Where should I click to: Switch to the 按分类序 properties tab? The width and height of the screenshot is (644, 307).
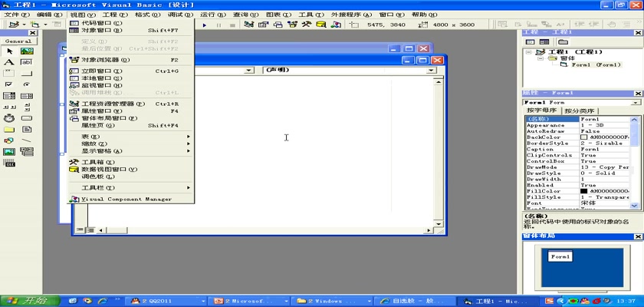580,111
